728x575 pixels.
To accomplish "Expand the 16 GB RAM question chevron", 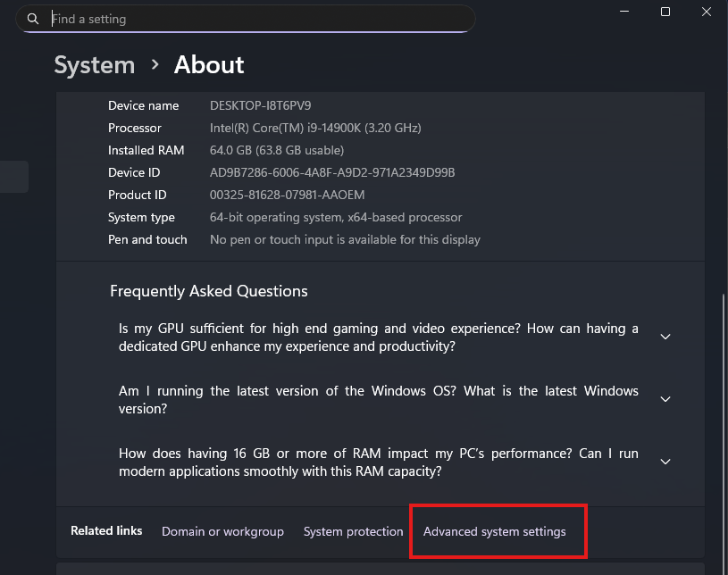I will tap(665, 462).
